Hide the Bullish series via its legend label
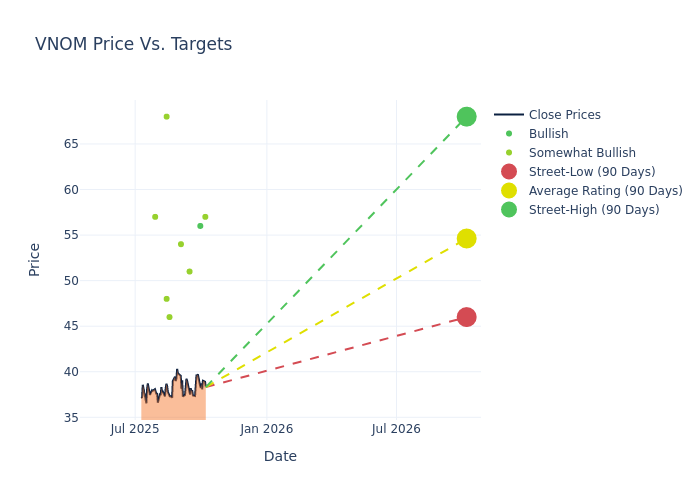Image resolution: width=700 pixels, height=500 pixels. 548,134
